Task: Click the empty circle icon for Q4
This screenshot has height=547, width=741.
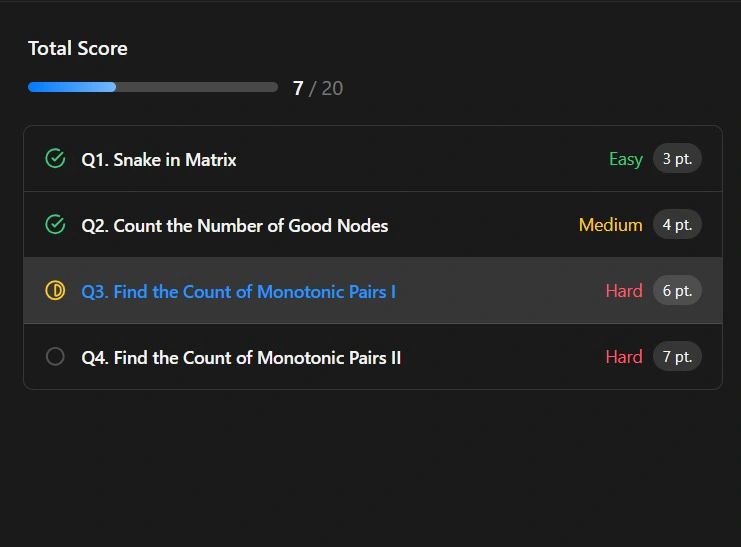Action: click(x=55, y=356)
